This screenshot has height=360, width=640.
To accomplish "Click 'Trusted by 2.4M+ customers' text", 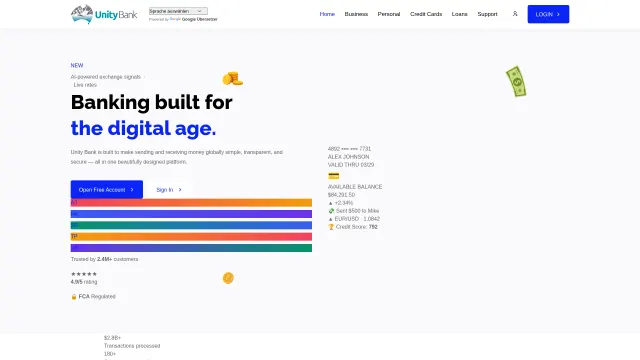I will (104, 259).
